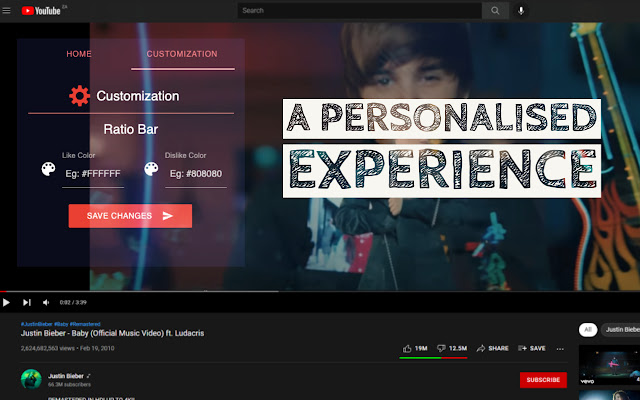This screenshot has height=400, width=640.
Task: Mute the video using the speaker icon
Action: (46, 302)
